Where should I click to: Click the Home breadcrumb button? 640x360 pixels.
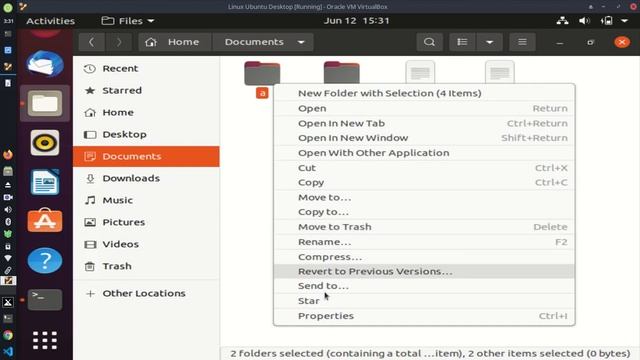(x=175, y=42)
